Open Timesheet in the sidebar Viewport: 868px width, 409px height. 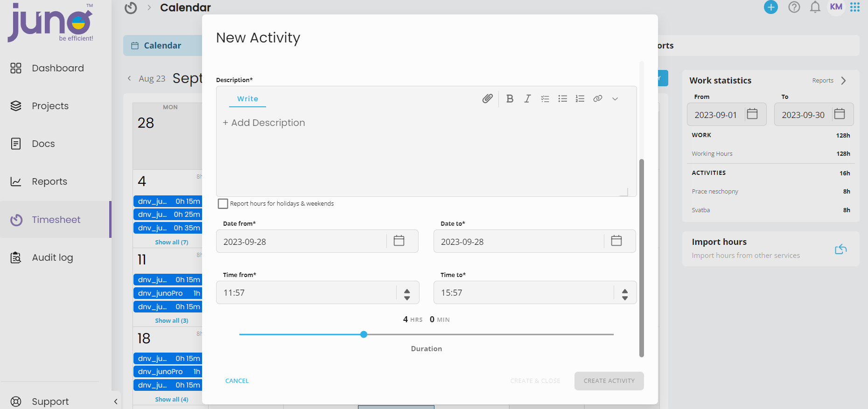point(56,220)
